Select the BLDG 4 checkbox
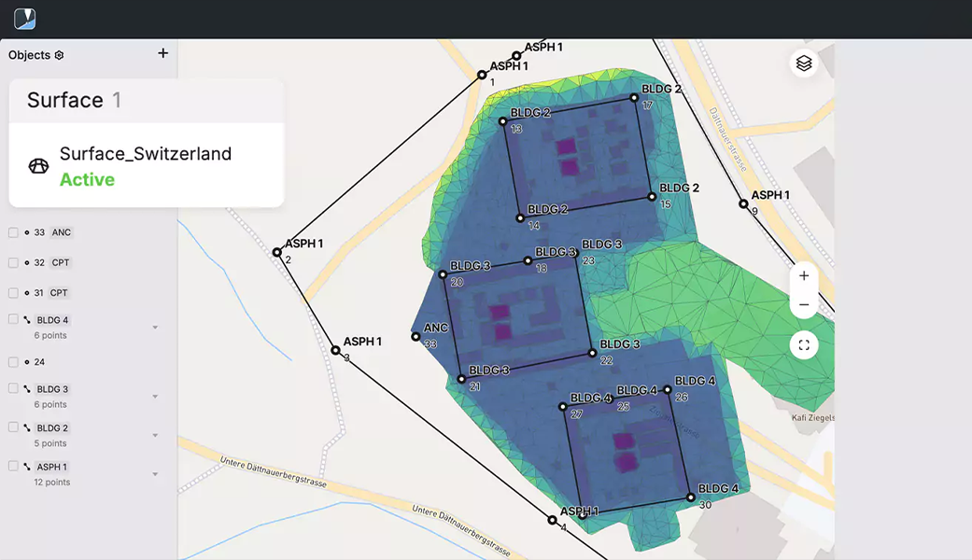972x560 pixels. [13, 319]
